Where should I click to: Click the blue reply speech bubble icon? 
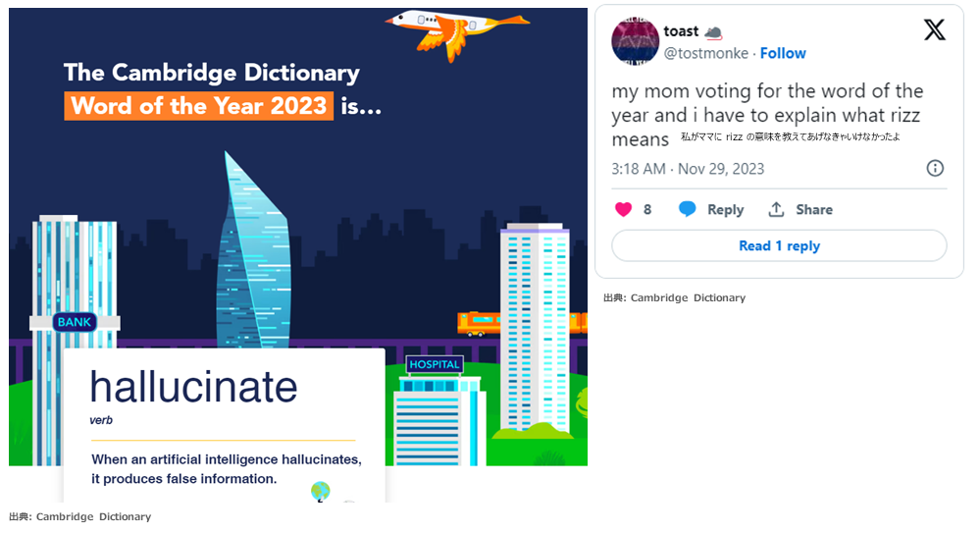tap(687, 209)
